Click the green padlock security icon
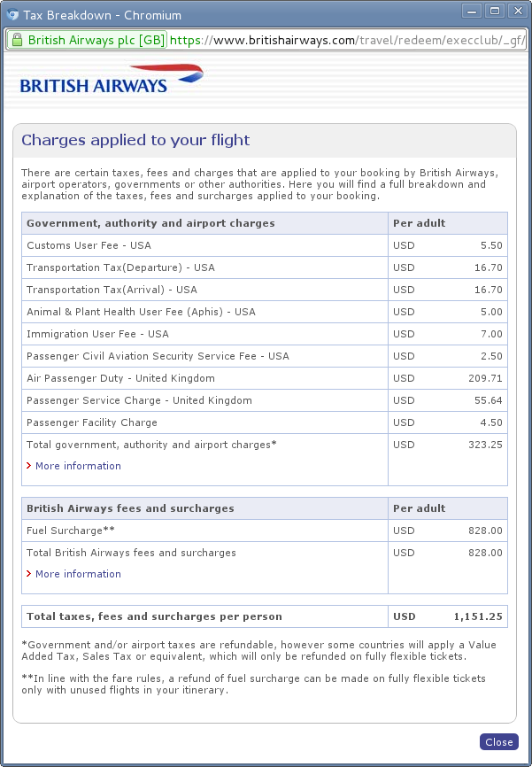This screenshot has width=532, height=767. (16, 41)
